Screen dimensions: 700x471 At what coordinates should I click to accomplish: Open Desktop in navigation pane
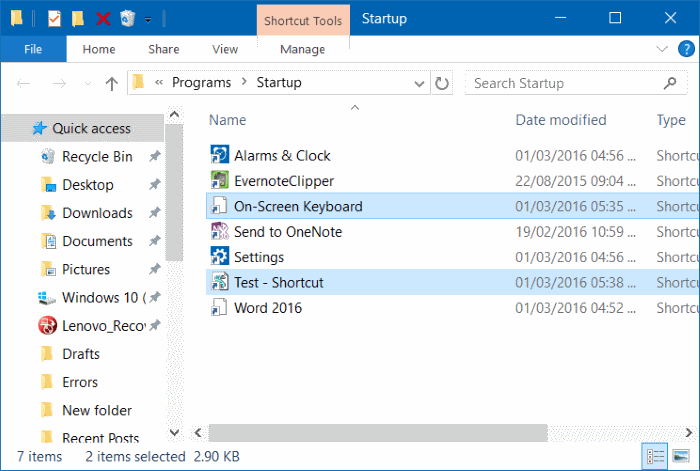tap(88, 185)
